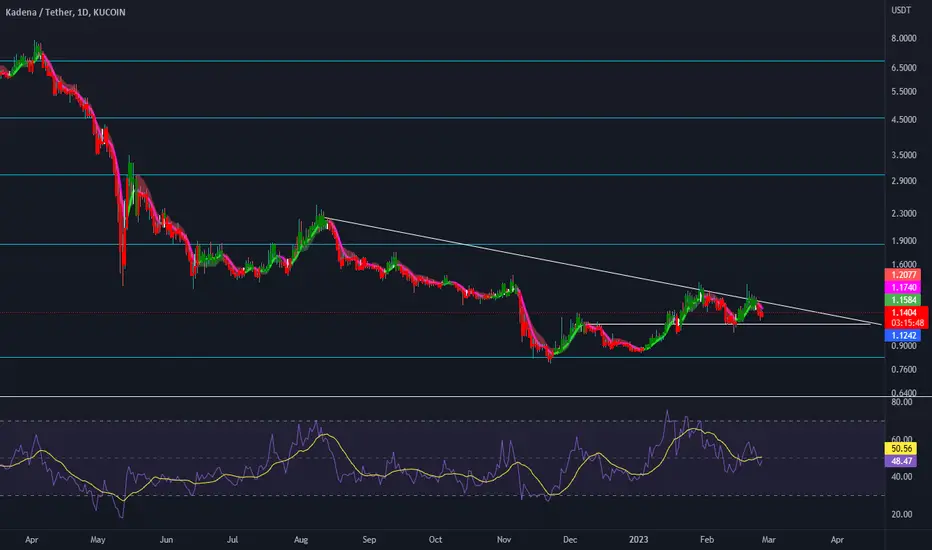The height and width of the screenshot is (550, 932).
Task: Click the Feb label on time axis
Action: tap(706, 540)
